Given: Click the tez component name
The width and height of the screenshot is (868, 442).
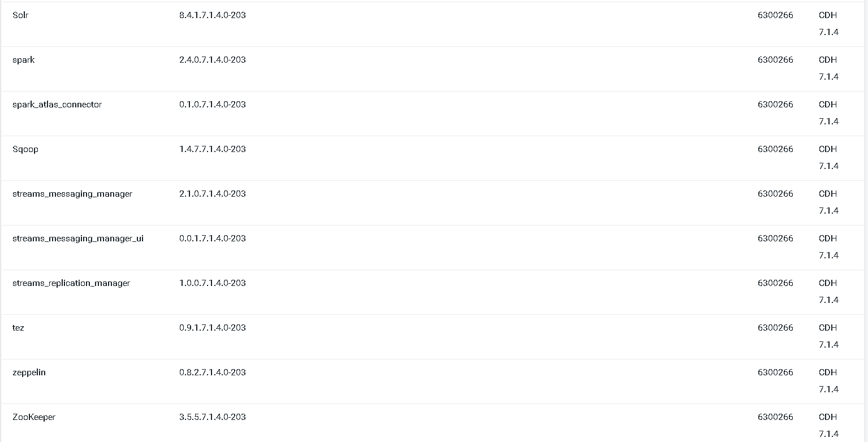Looking at the screenshot, I should 18,328.
